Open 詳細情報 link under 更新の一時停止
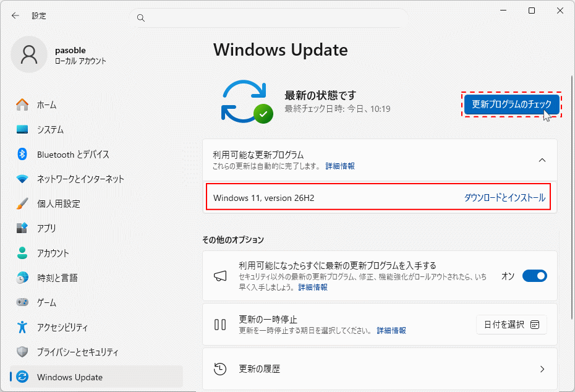 [391, 330]
